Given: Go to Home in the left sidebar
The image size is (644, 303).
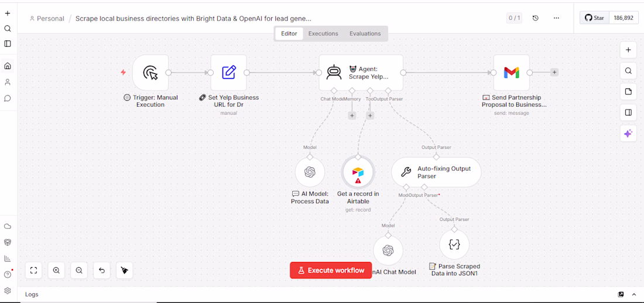Looking at the screenshot, I should pyautogui.click(x=8, y=66).
